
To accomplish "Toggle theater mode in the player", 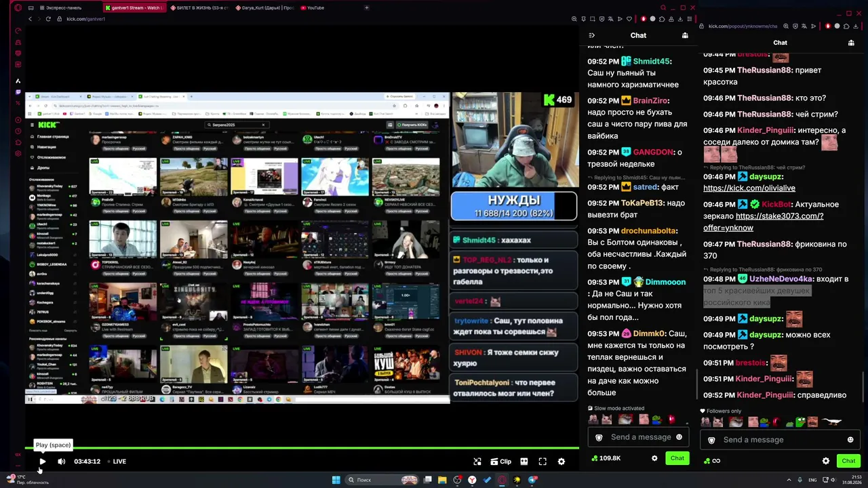I will (524, 462).
